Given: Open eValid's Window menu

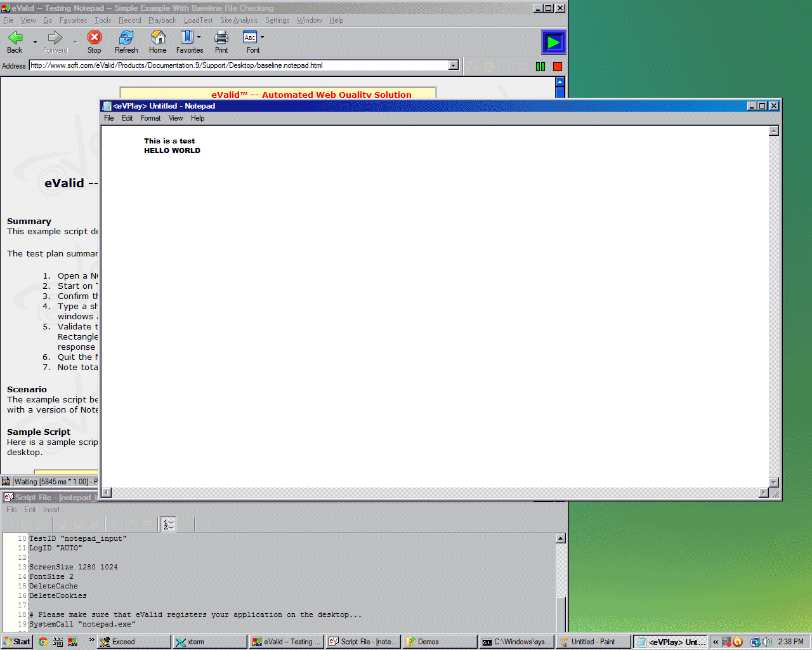Looking at the screenshot, I should tap(309, 20).
